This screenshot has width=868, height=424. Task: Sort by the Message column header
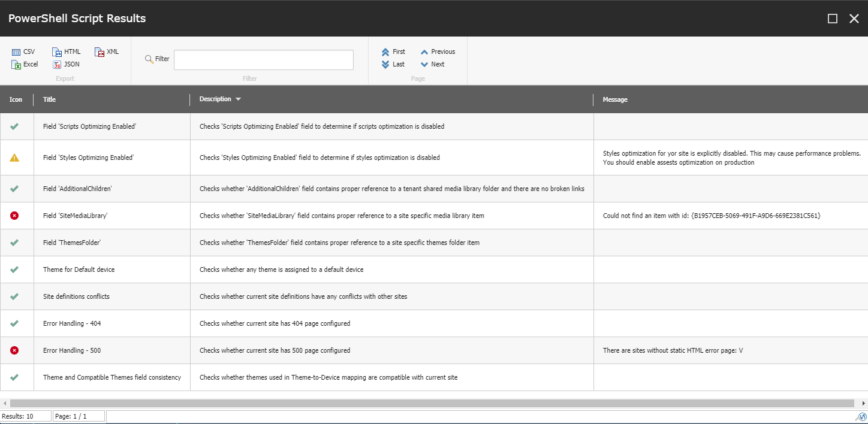[x=615, y=99]
